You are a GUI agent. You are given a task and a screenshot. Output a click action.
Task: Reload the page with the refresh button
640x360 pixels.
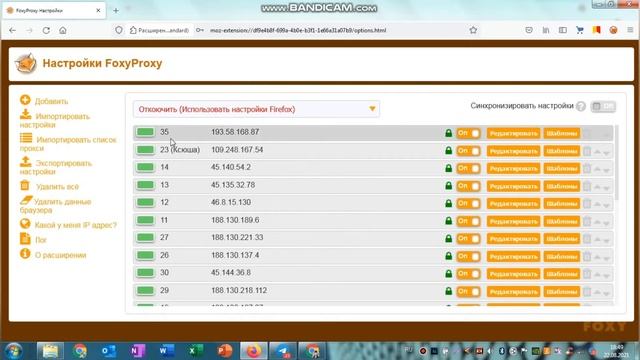tap(46, 30)
